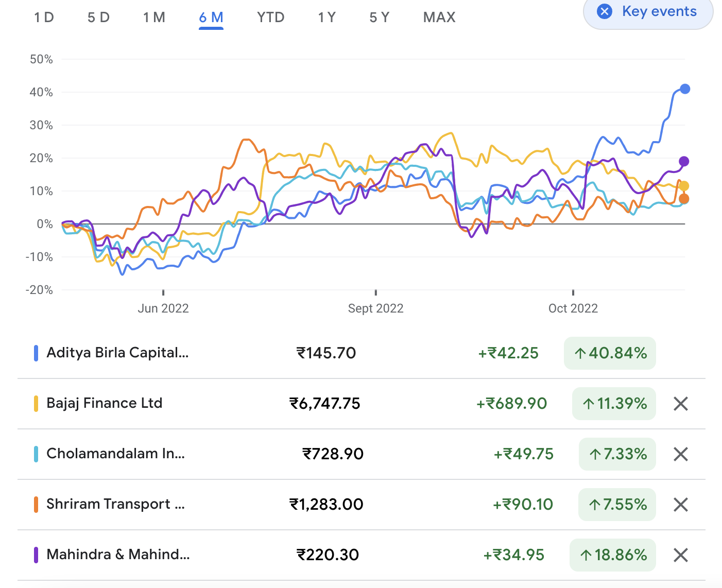The height and width of the screenshot is (588, 722).
Task: Click the Cholamandalam stock name
Action: (115, 454)
